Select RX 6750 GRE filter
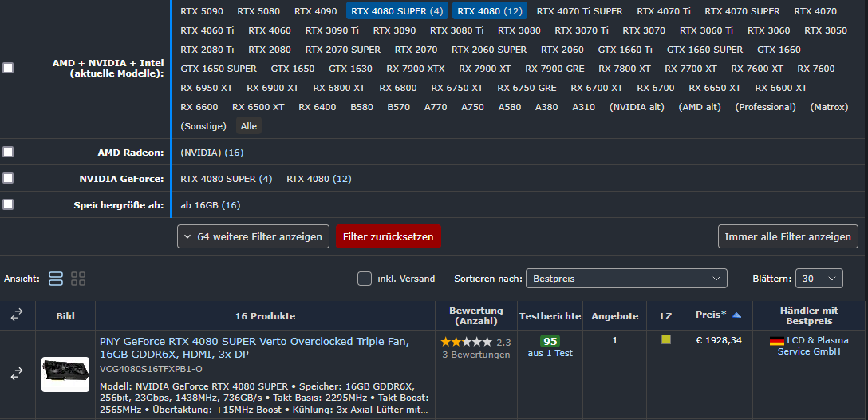 (x=527, y=88)
